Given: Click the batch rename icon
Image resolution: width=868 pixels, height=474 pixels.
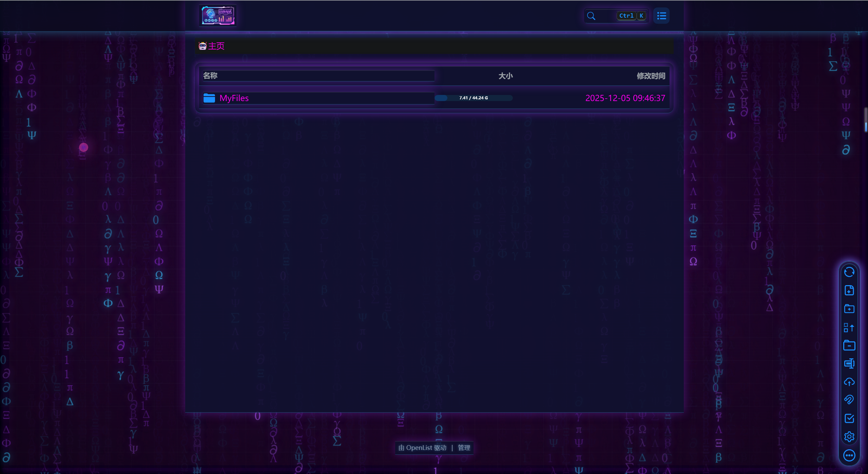Looking at the screenshot, I should [849, 364].
